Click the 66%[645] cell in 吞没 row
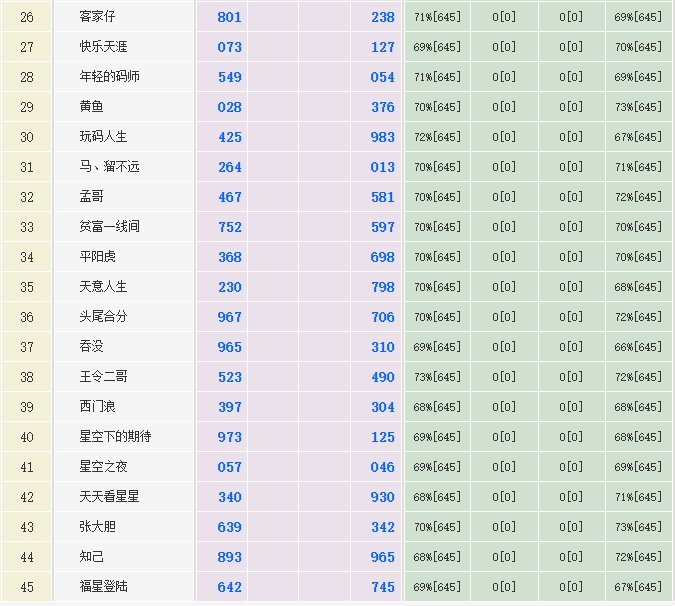Image resolution: width=675 pixels, height=606 pixels. (x=638, y=347)
